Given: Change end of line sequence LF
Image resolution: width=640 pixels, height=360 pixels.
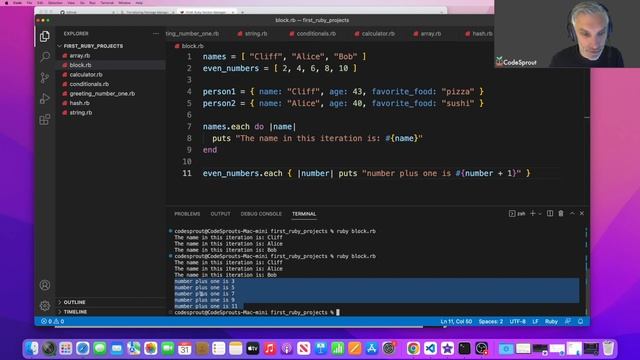Looking at the screenshot, I should [x=535, y=322].
